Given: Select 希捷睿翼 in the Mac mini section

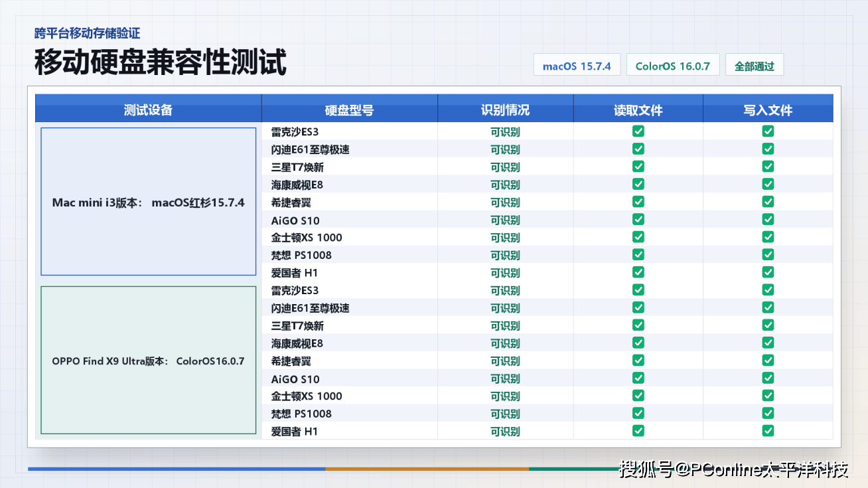Looking at the screenshot, I should pyautogui.click(x=291, y=203).
